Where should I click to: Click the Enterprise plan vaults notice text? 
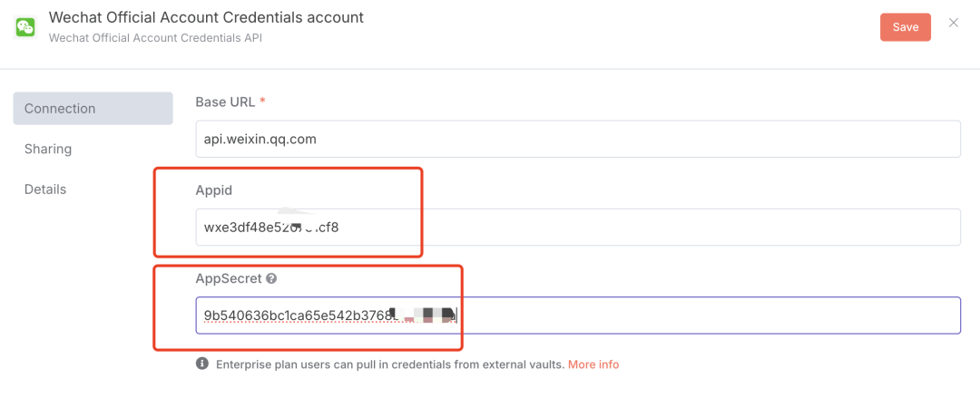click(390, 364)
